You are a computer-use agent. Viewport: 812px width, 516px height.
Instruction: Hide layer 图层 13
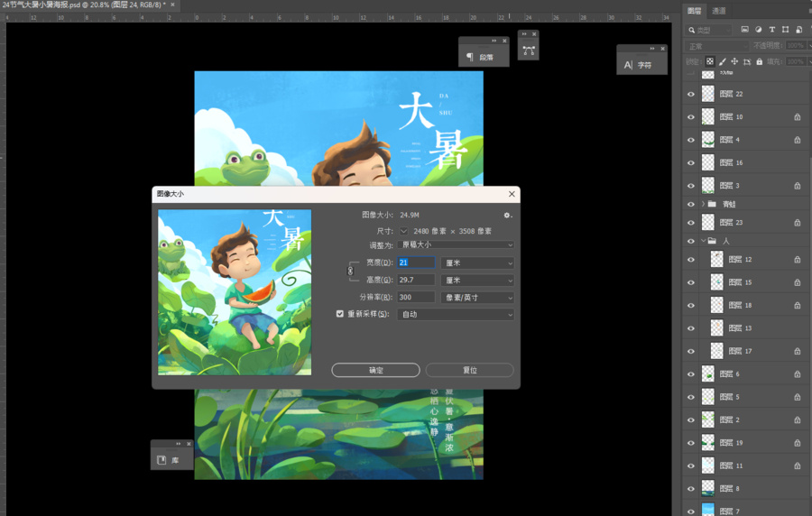pyautogui.click(x=691, y=328)
